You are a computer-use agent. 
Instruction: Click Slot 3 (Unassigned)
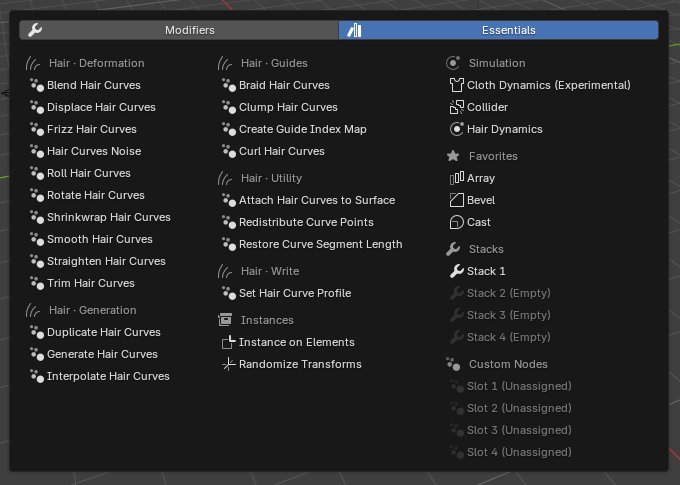519,430
